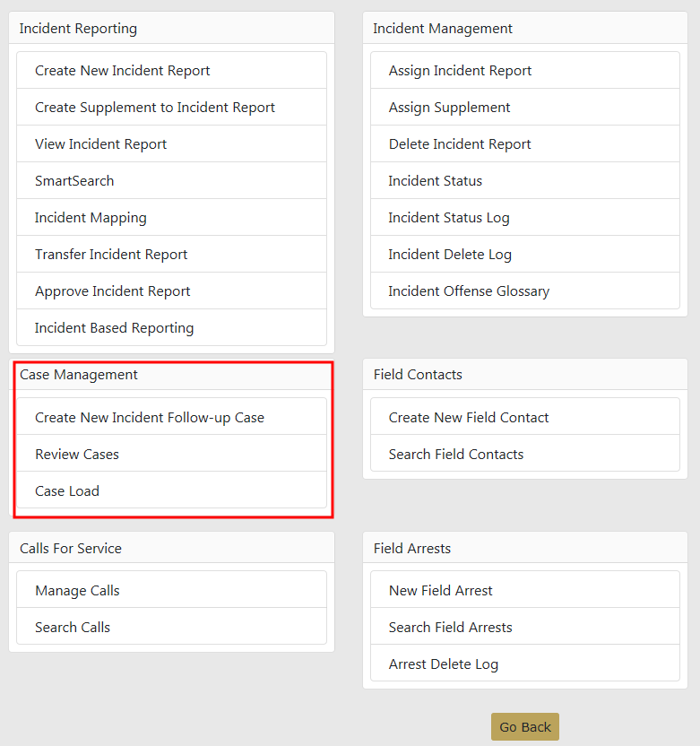Select Case Load item
The image size is (700, 746).
[67, 491]
